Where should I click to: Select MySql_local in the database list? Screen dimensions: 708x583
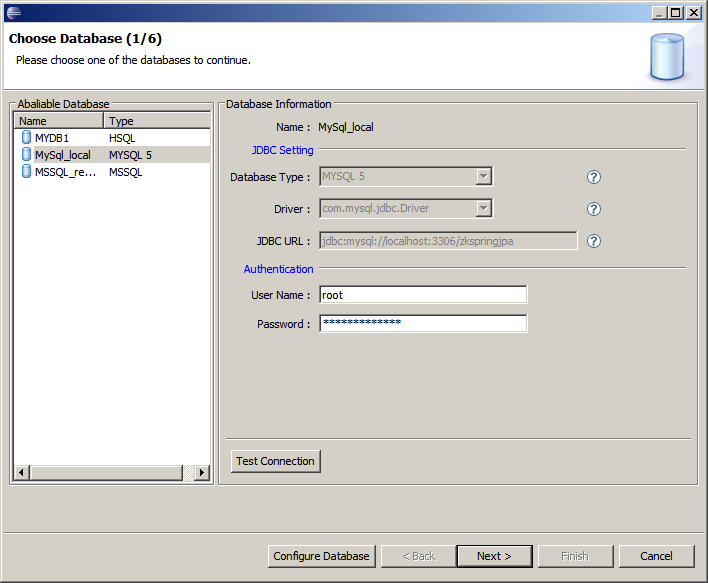[x=113, y=155]
